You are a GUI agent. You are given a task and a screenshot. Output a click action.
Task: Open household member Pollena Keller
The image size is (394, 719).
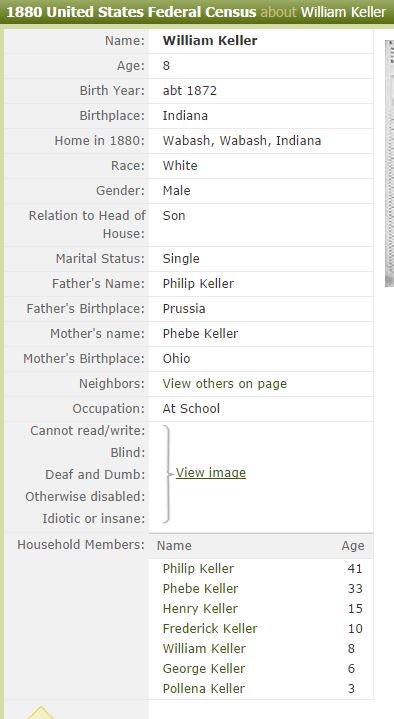[204, 689]
